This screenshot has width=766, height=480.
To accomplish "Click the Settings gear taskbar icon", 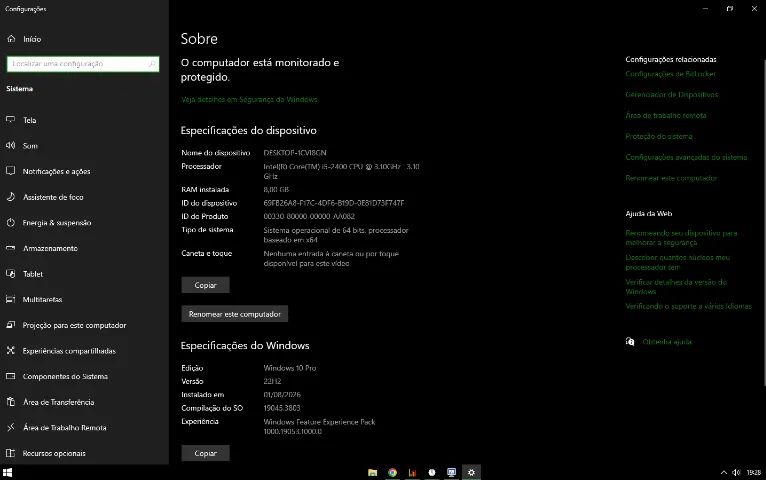I will (471, 473).
